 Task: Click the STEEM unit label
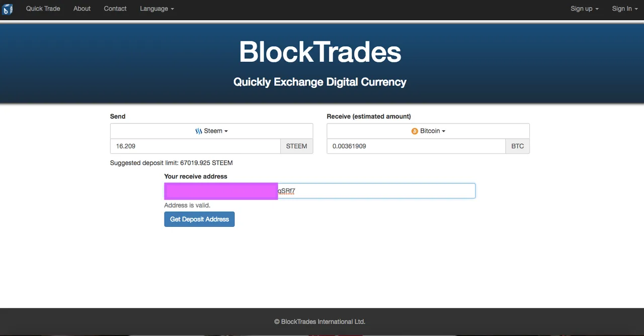click(297, 146)
